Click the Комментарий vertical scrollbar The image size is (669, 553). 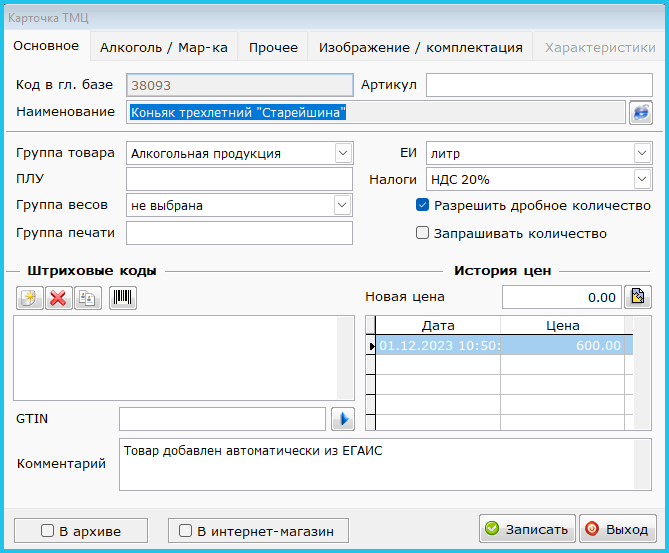(642, 465)
